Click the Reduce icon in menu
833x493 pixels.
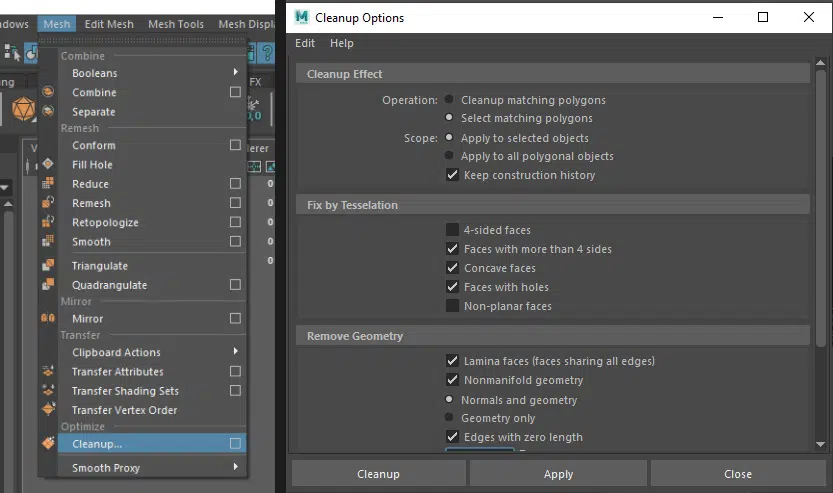[x=48, y=183]
